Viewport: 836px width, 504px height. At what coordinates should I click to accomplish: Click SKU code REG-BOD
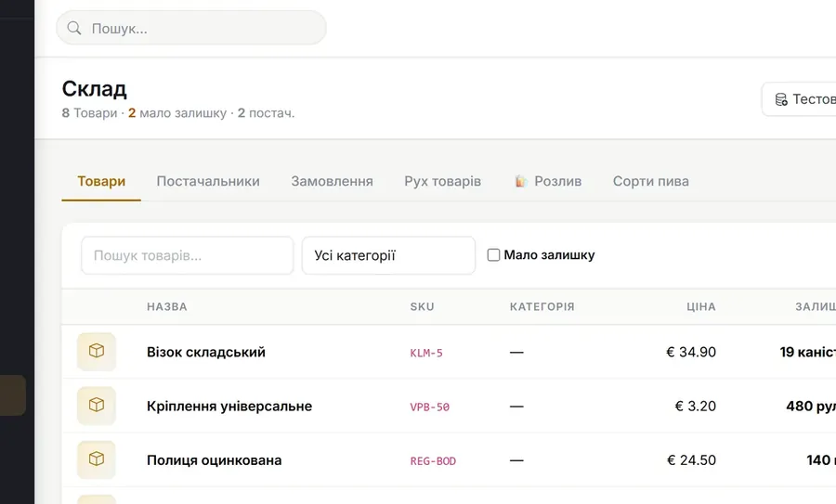(x=433, y=461)
